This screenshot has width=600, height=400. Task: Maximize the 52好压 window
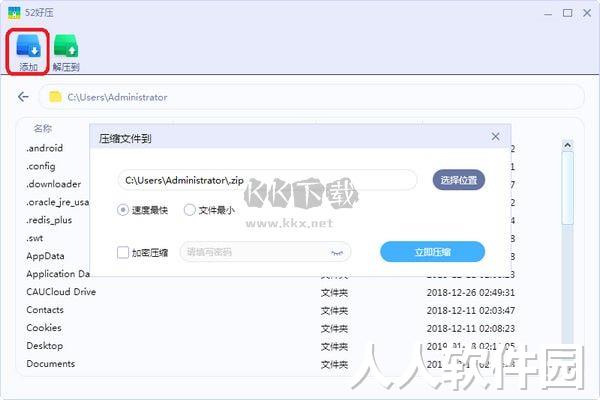click(x=567, y=13)
